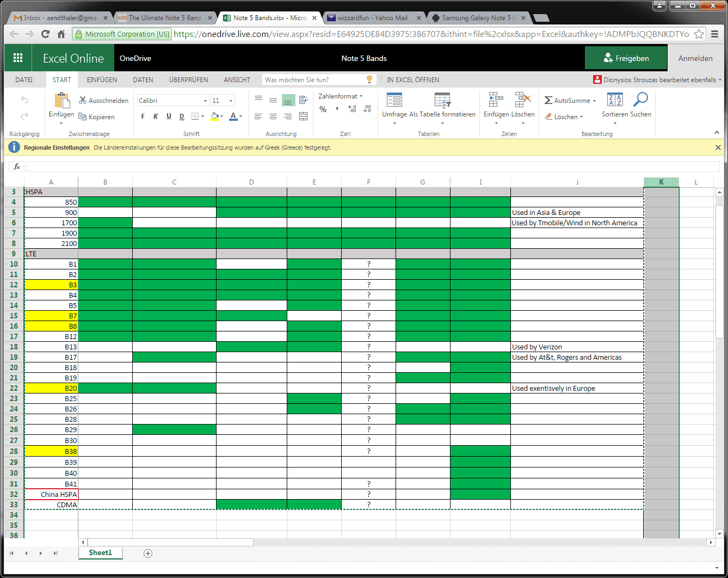Switch to Yahoo Mail wizzardfun browser tab

[373, 18]
